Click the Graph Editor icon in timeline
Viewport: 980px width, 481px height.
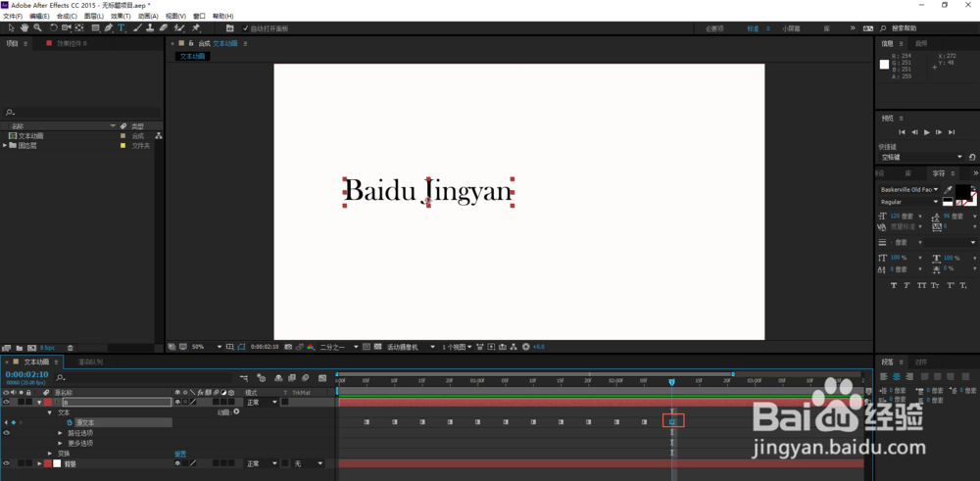322,378
